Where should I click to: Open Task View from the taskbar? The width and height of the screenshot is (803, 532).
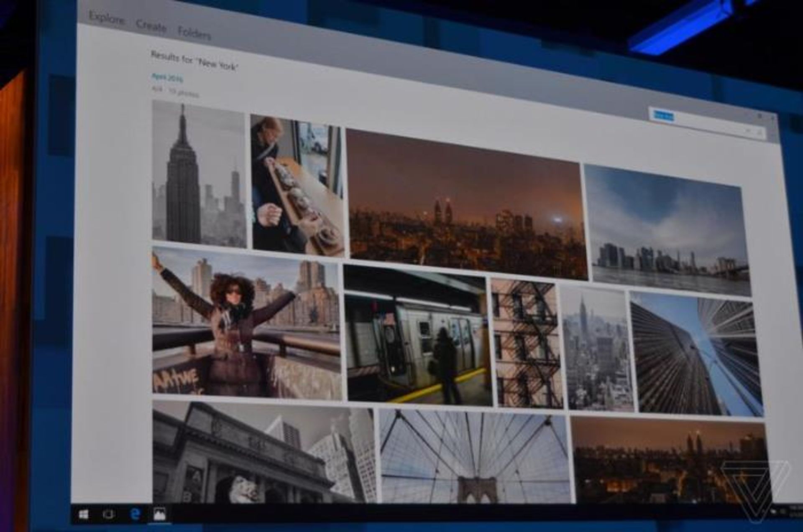click(x=108, y=514)
